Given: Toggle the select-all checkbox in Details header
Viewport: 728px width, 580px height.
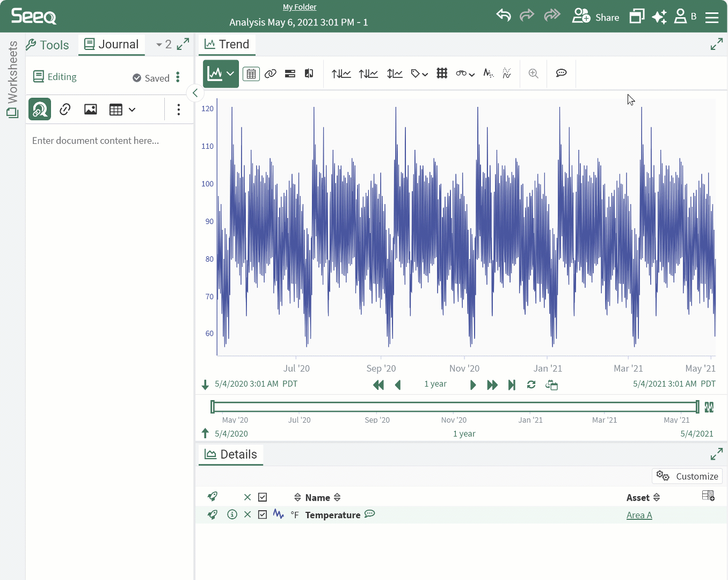Looking at the screenshot, I should pos(263,497).
